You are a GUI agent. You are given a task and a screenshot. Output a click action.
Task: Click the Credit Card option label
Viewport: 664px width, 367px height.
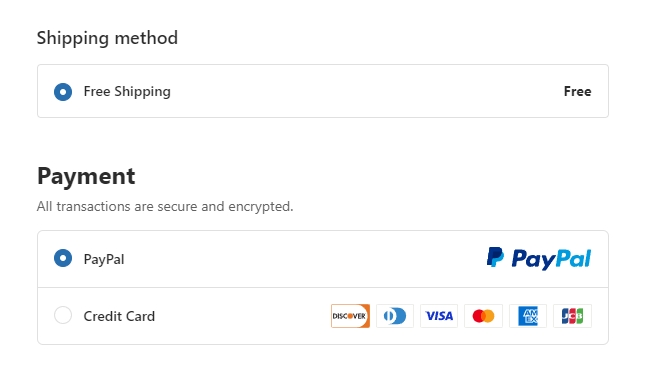coord(119,316)
